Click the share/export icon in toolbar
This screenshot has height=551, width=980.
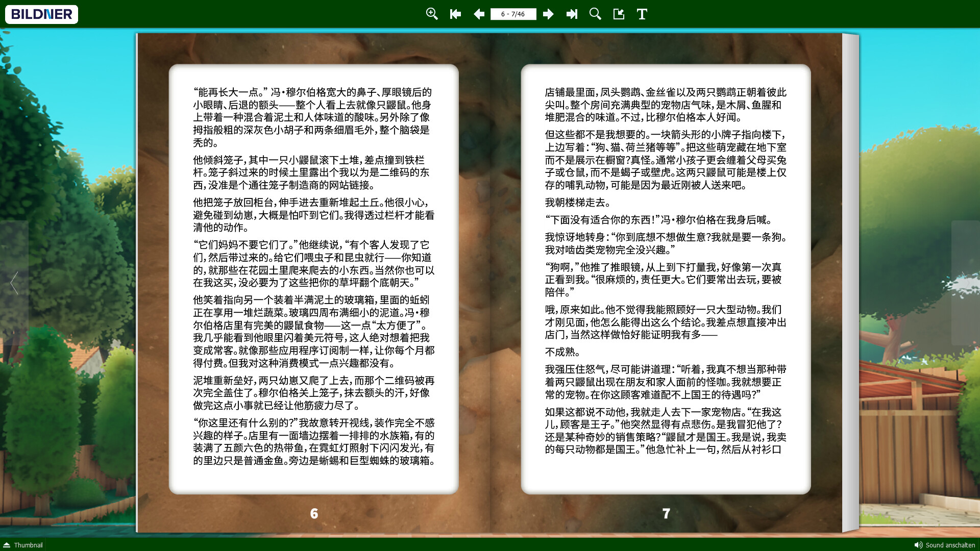[x=619, y=14]
